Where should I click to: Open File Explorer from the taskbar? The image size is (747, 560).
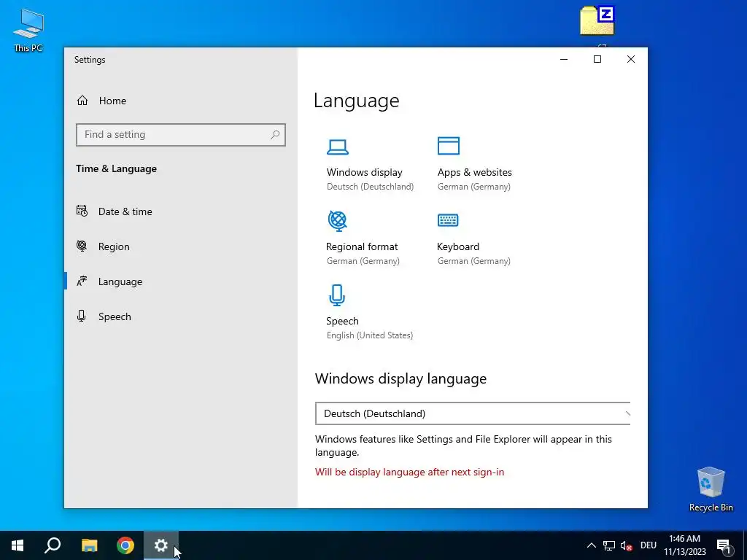click(89, 545)
